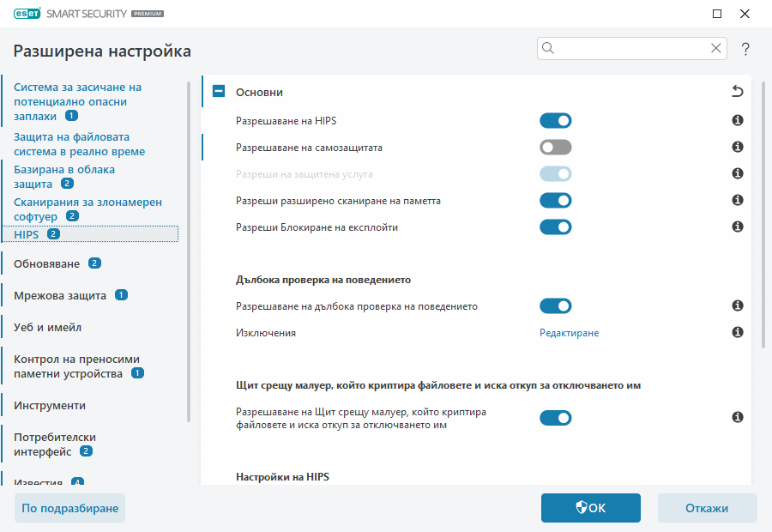Screen dimensions: 772x532
Task: Click the Откажи button
Action: (x=707, y=508)
